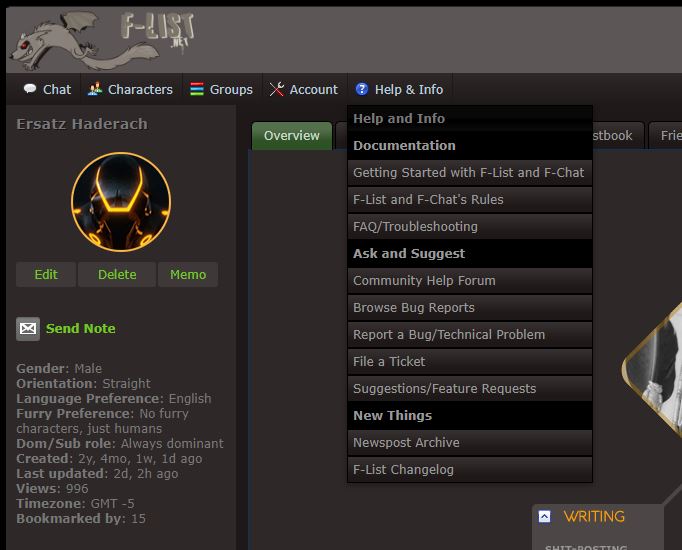Viewport: 682px width, 550px height.
Task: Open the Chat menu
Action: click(x=47, y=90)
